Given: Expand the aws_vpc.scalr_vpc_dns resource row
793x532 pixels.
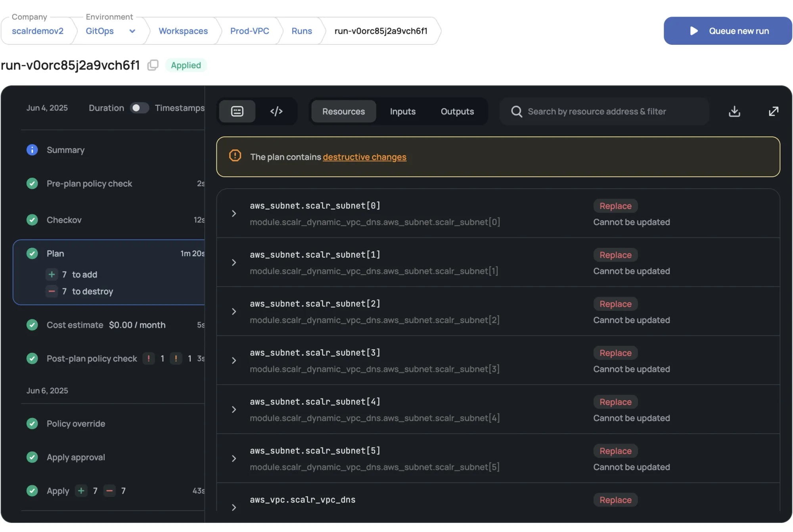Looking at the screenshot, I should coord(234,507).
